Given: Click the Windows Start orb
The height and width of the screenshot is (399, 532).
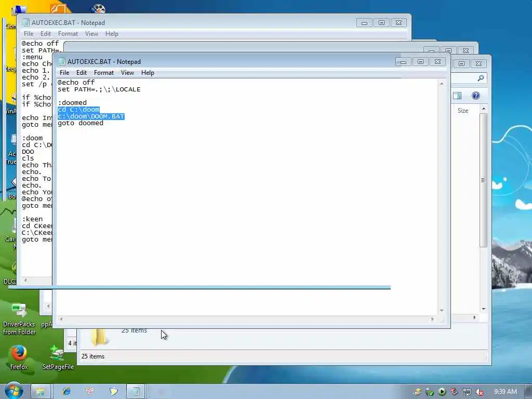Looking at the screenshot, I should (x=14, y=391).
